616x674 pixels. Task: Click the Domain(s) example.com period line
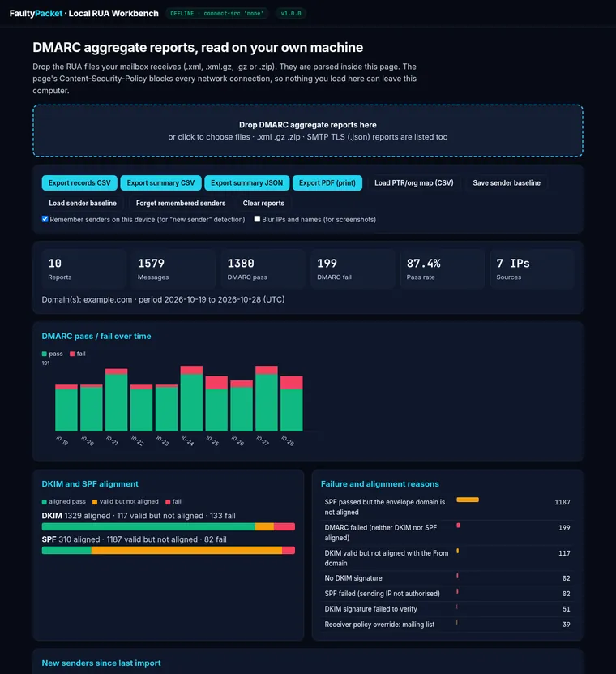point(163,299)
